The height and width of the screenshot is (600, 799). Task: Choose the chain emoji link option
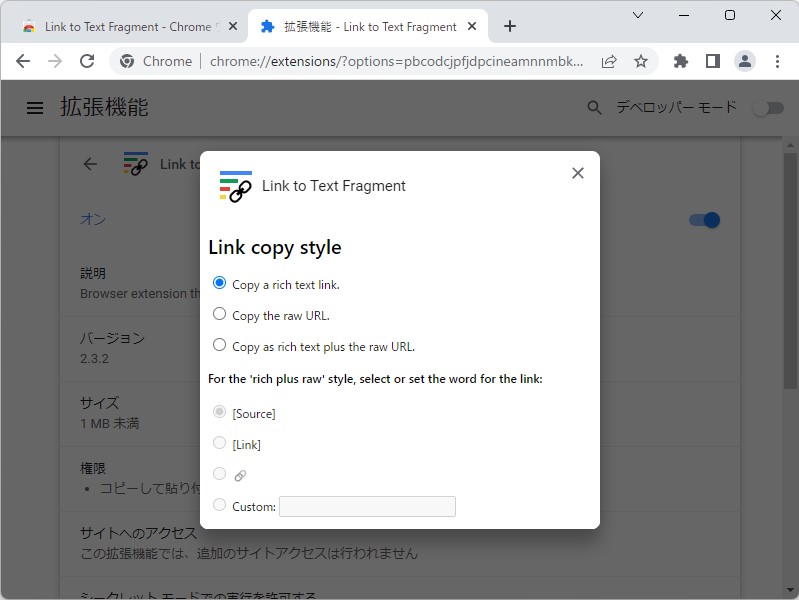click(219, 474)
